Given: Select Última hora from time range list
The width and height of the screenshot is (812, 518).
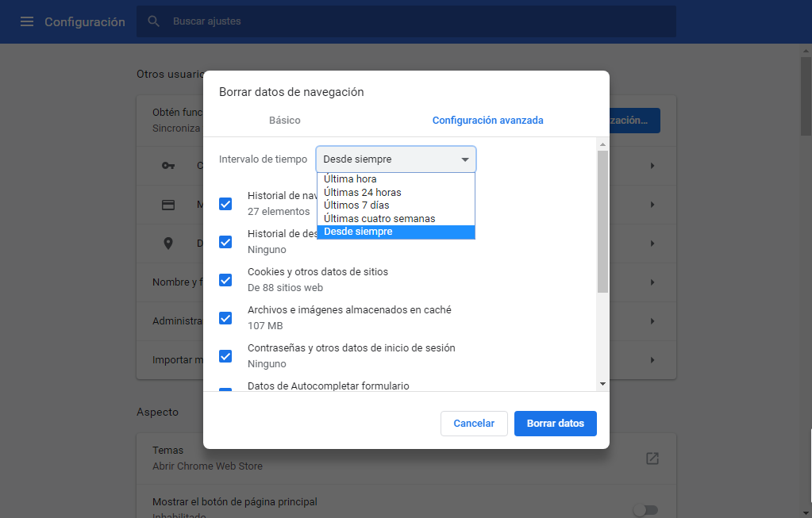Looking at the screenshot, I should point(350,179).
